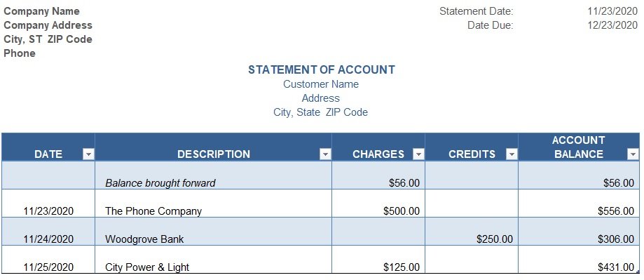Viewport: 644px width, 280px height.
Task: Click the $500.00 charges cell
Action: [378, 204]
